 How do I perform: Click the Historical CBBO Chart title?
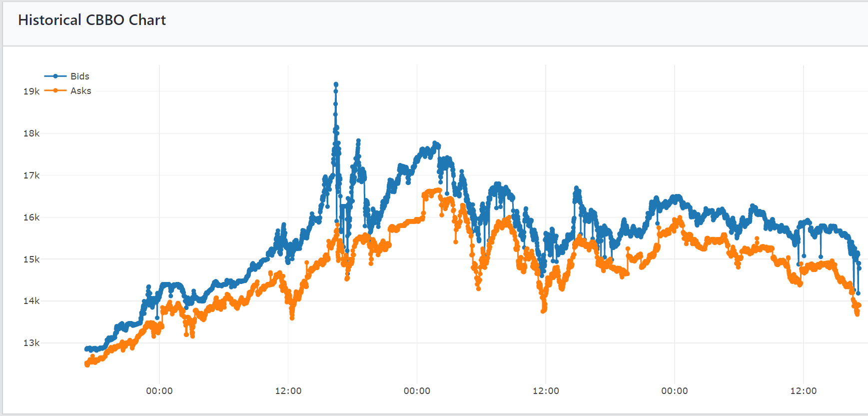pyautogui.click(x=92, y=20)
